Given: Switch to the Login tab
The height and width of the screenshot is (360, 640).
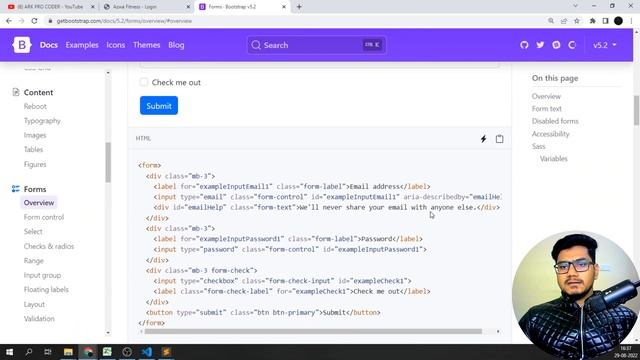Looking at the screenshot, I should (146, 7).
